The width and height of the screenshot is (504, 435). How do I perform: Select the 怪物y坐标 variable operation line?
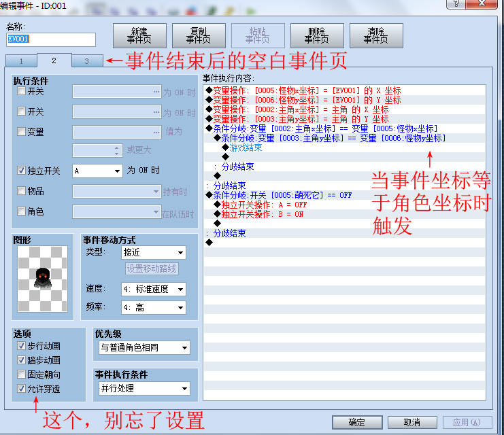[344, 100]
